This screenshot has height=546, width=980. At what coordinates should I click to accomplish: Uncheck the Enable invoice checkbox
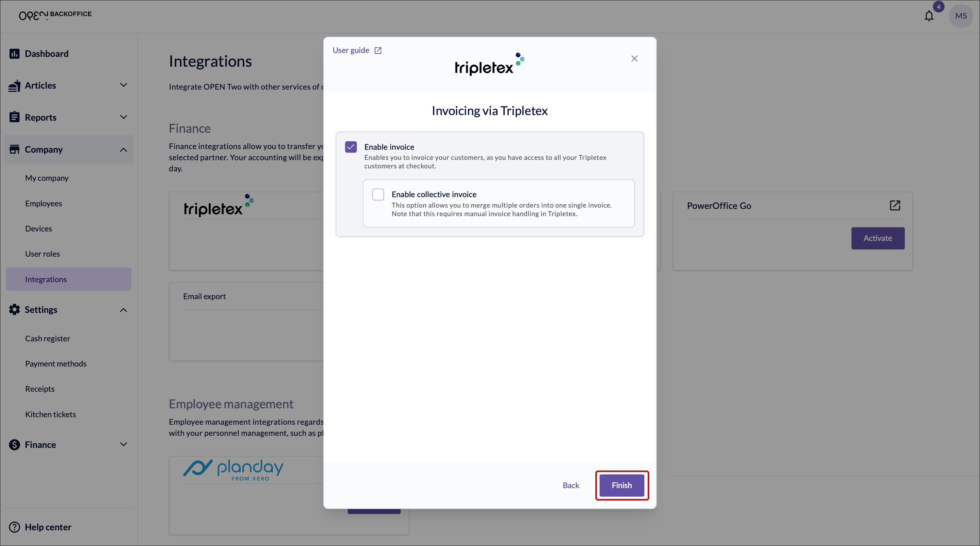tap(351, 147)
